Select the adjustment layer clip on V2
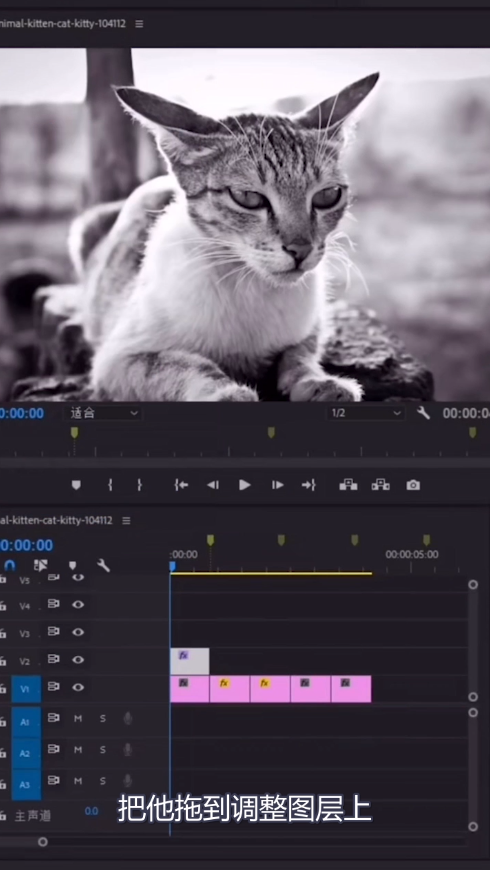Screen dimensions: 490x870 coord(190,661)
